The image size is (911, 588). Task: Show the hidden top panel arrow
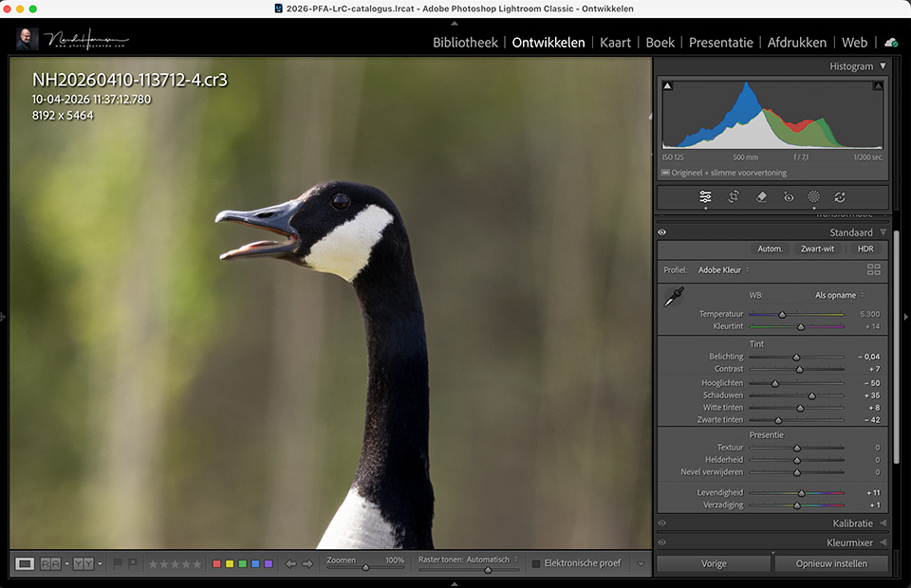click(455, 23)
